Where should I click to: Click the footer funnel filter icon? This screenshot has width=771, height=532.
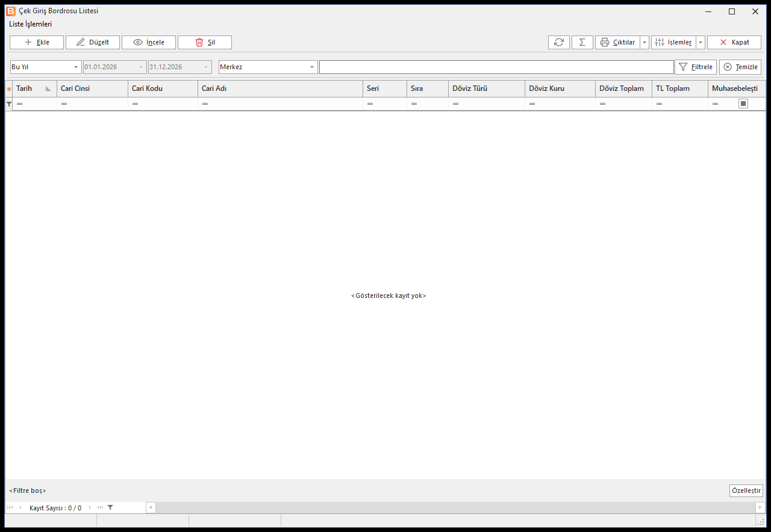[110, 507]
